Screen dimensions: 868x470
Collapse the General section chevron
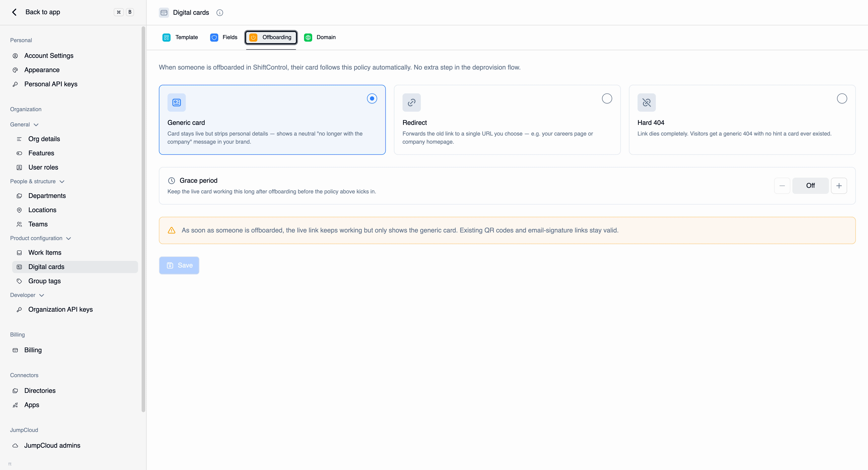coord(36,125)
